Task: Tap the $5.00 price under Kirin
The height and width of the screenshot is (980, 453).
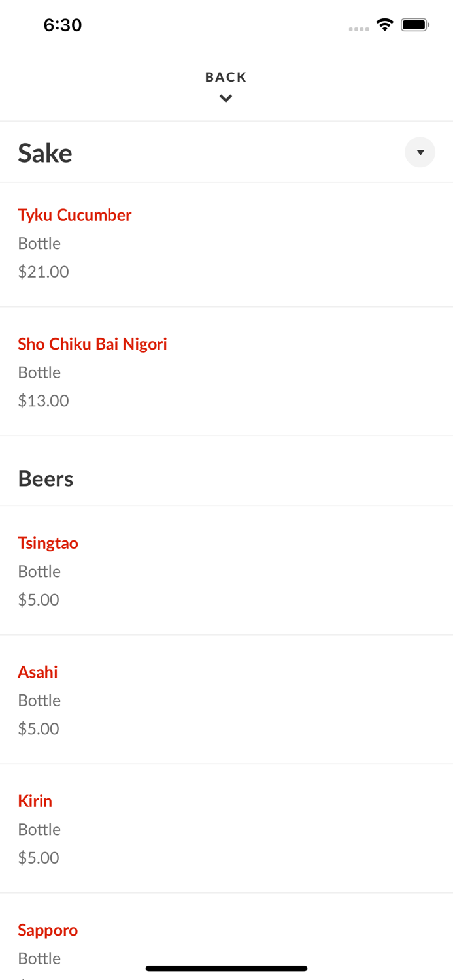Action: click(39, 857)
